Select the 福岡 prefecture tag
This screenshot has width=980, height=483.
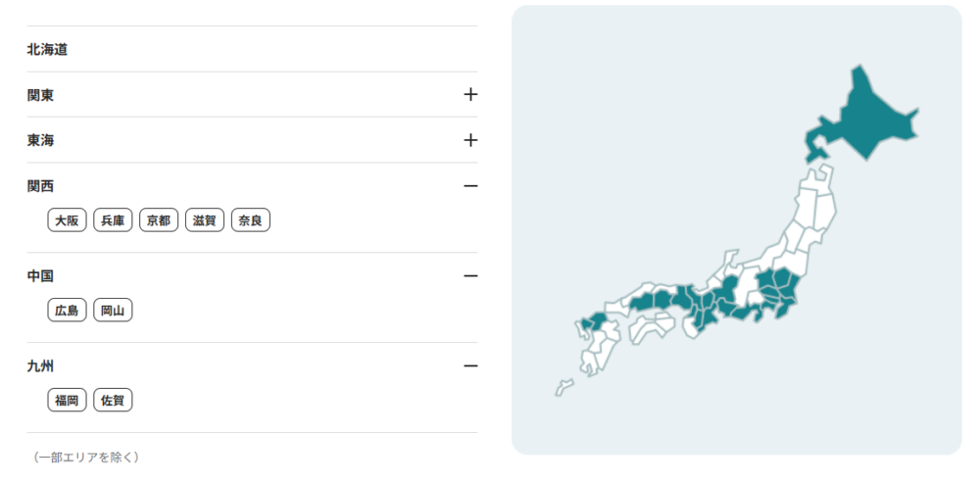coord(67,401)
